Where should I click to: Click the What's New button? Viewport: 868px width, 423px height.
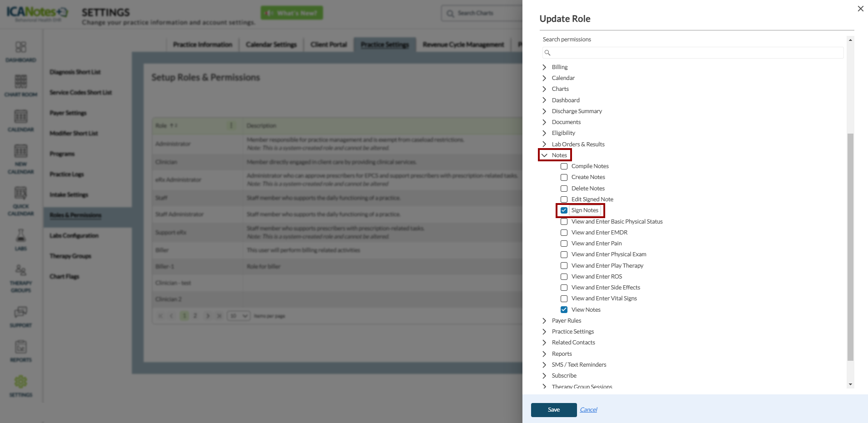(x=292, y=13)
